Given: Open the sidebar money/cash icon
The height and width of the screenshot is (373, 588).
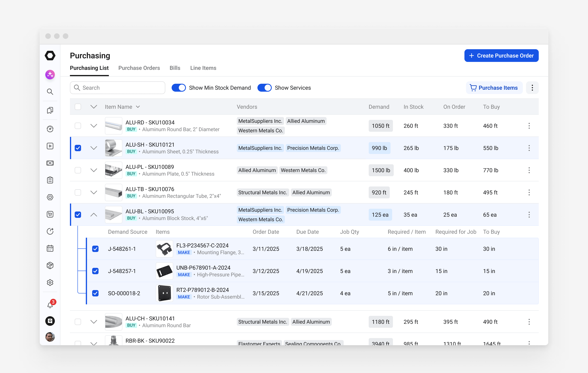Looking at the screenshot, I should tap(50, 163).
